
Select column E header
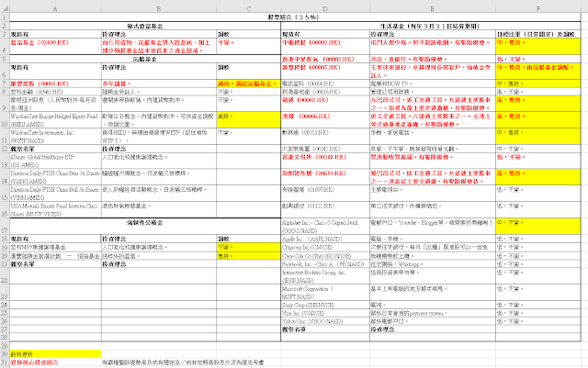pyautogui.click(x=433, y=8)
